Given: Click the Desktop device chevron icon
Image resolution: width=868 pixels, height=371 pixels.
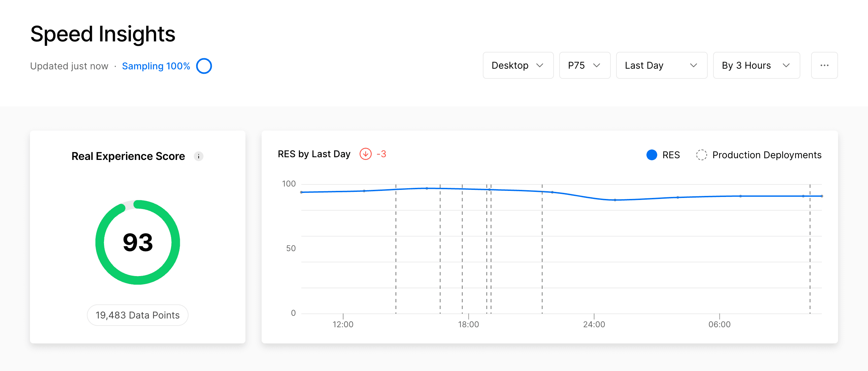Looking at the screenshot, I should point(540,65).
